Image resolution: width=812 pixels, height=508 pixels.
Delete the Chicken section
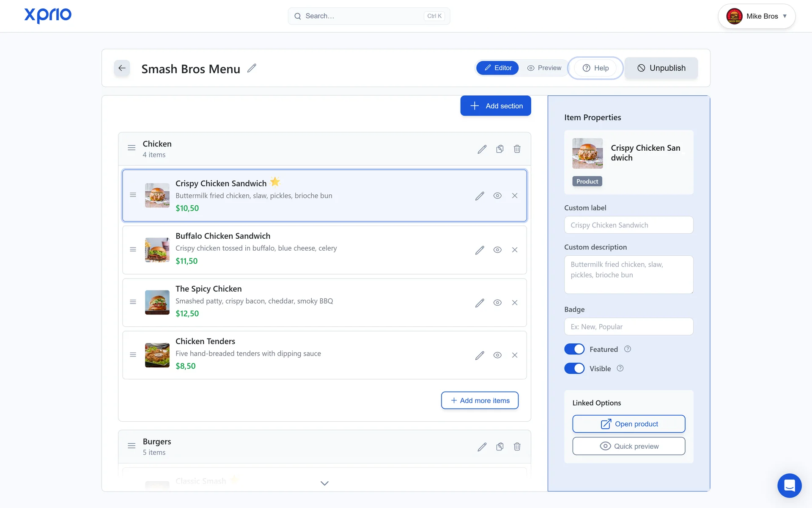(517, 149)
